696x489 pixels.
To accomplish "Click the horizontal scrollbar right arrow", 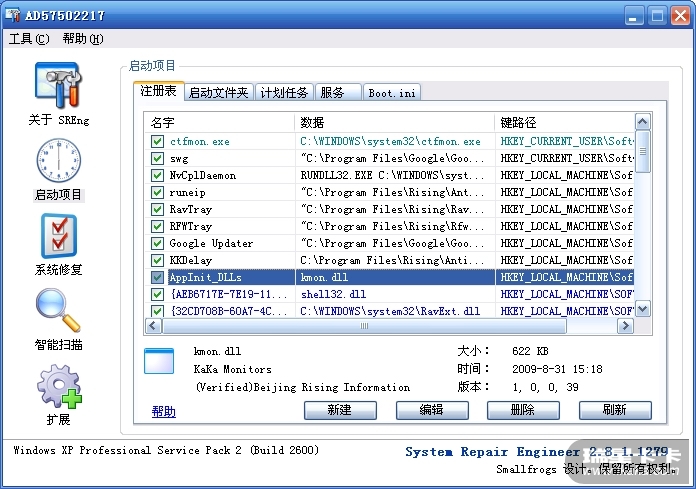I will (627, 326).
